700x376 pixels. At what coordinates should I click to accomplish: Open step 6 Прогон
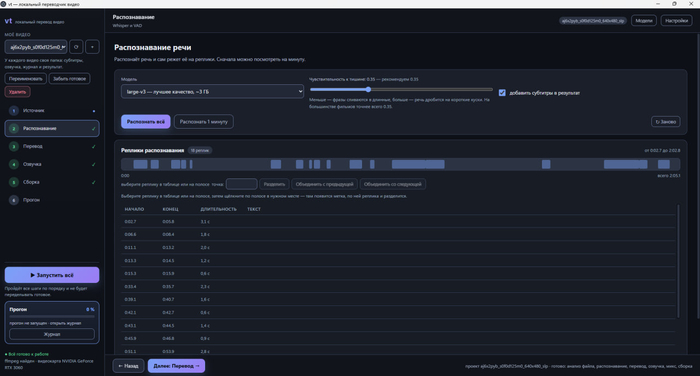[52, 200]
